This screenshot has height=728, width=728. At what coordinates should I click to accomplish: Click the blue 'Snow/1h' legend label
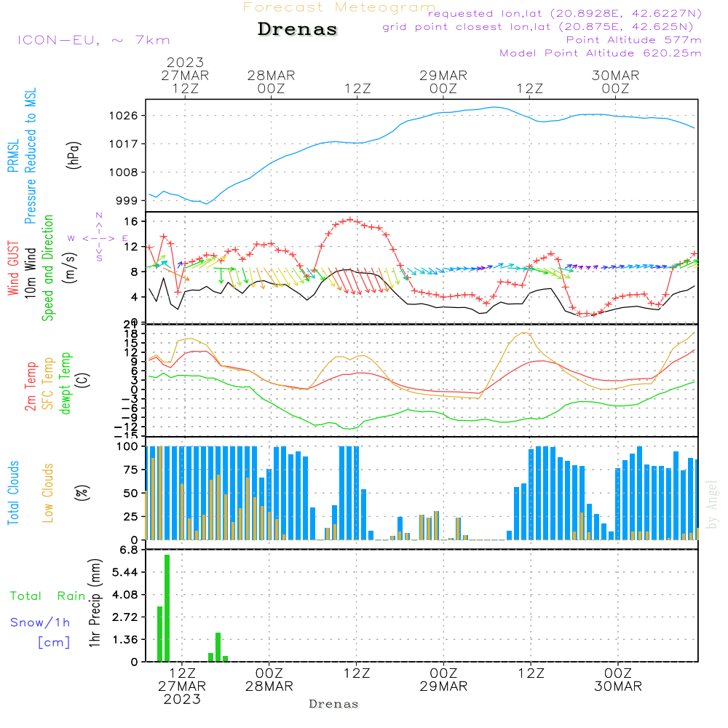point(40,622)
